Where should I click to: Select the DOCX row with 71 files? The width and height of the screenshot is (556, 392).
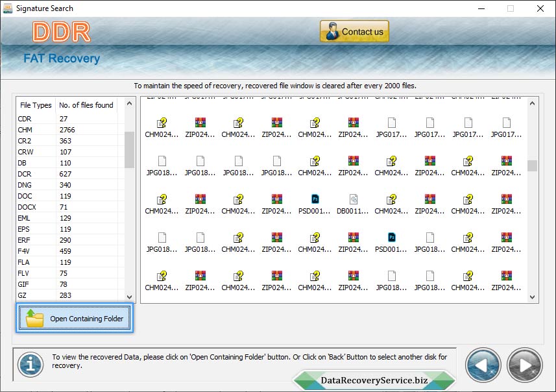pos(71,206)
